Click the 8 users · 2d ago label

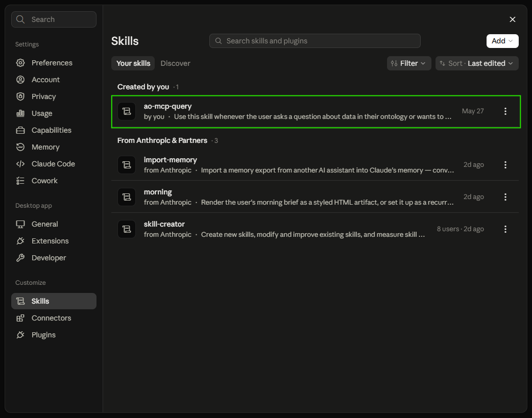point(460,229)
